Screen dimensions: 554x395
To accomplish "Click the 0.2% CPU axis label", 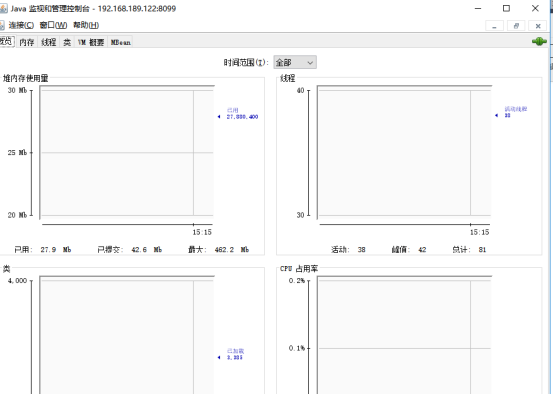I will (x=297, y=281).
